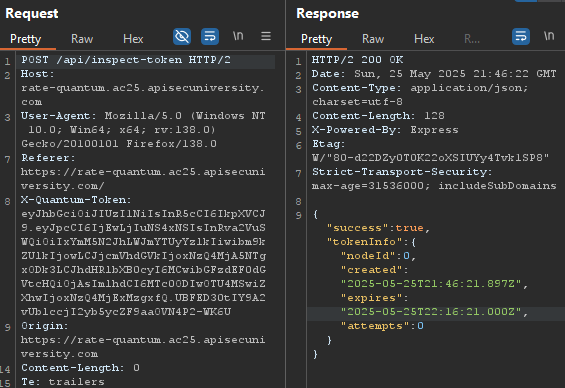Switch Request view to Hex tab
The image size is (565, 388).
point(133,39)
